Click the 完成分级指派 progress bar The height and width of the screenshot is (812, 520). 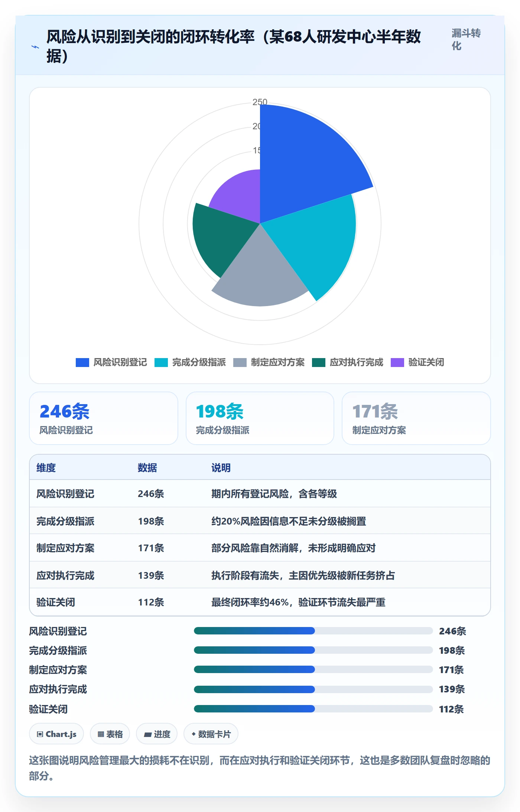[x=313, y=650]
